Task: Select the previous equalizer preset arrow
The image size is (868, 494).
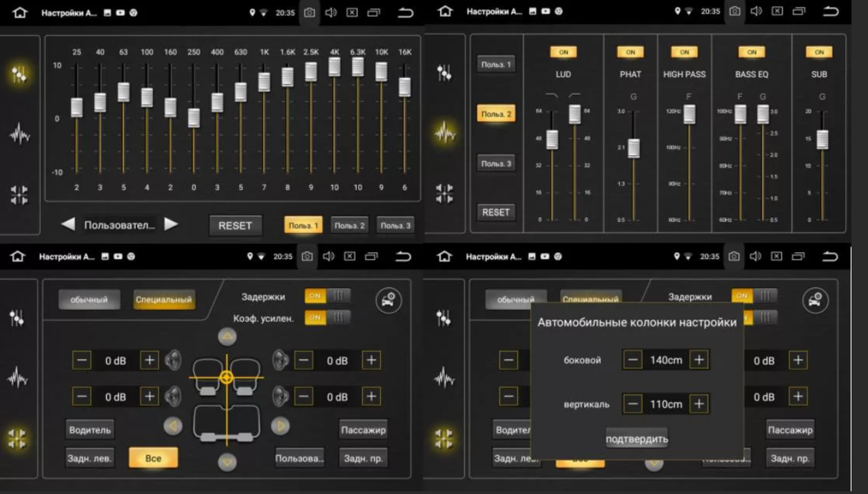Action: tap(68, 224)
